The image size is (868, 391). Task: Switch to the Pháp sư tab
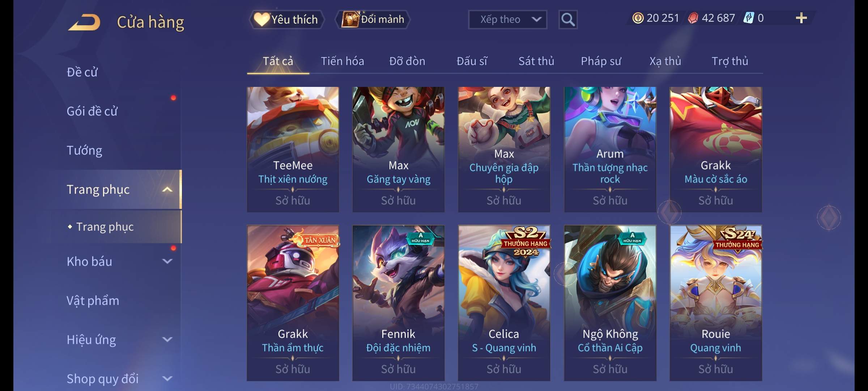point(601,61)
